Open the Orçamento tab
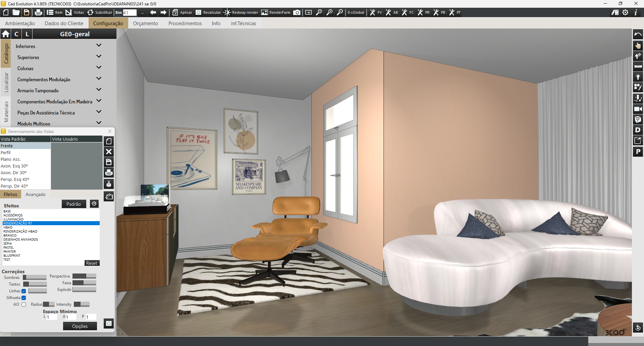The image size is (644, 346). click(x=145, y=23)
